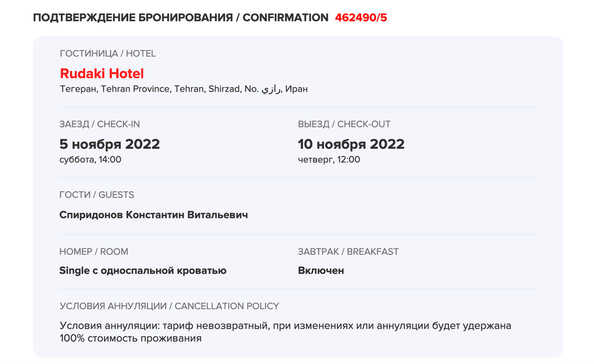This screenshot has width=594, height=364.
Task: Click the check-in time 'суббота, 14:00'
Action: click(90, 160)
